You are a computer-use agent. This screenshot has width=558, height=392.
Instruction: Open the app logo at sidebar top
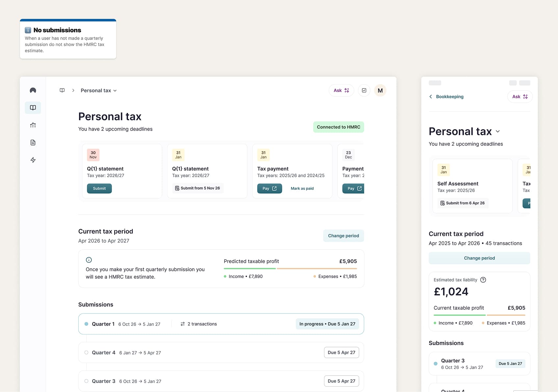(33, 90)
